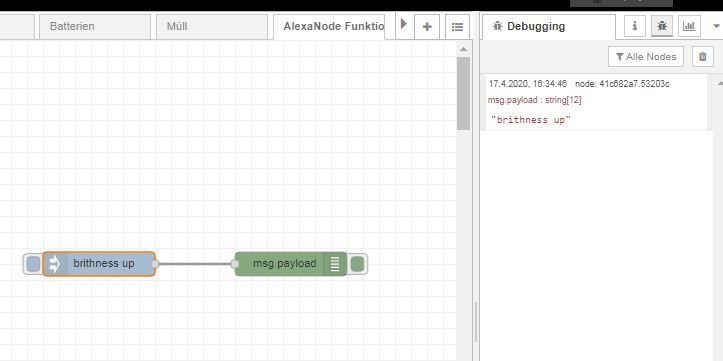The image size is (723, 361).
Task: Switch to the Batterien flow tab
Action: [95, 27]
